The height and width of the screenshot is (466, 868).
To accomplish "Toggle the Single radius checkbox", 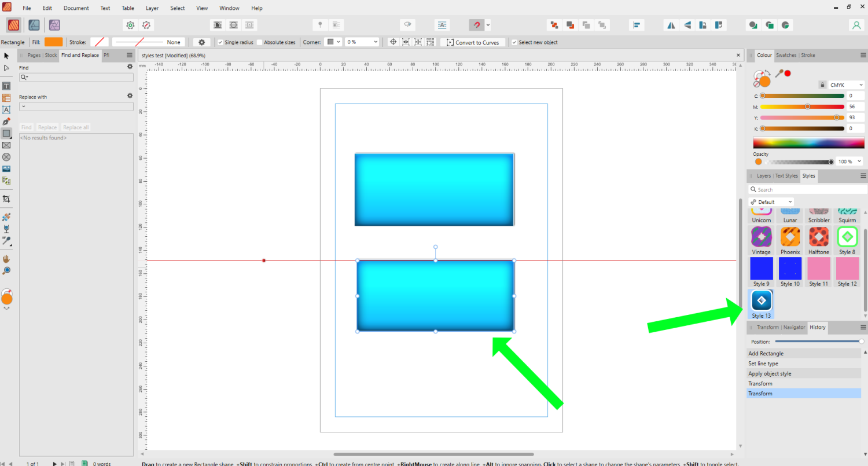I will 220,42.
